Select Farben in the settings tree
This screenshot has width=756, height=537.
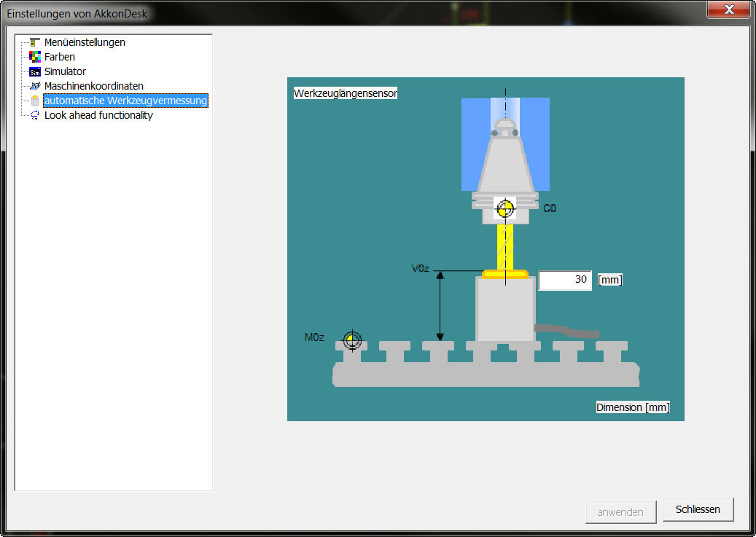click(x=60, y=57)
